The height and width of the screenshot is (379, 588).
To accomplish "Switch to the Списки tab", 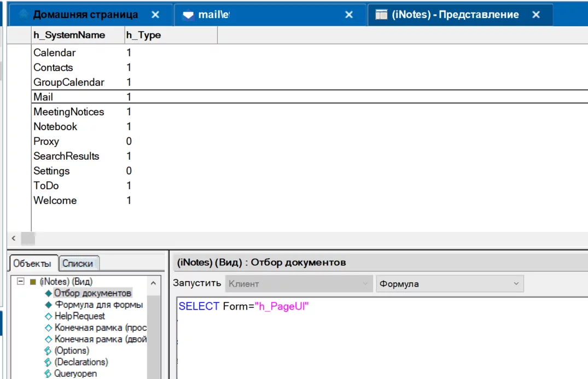I will 78,263.
